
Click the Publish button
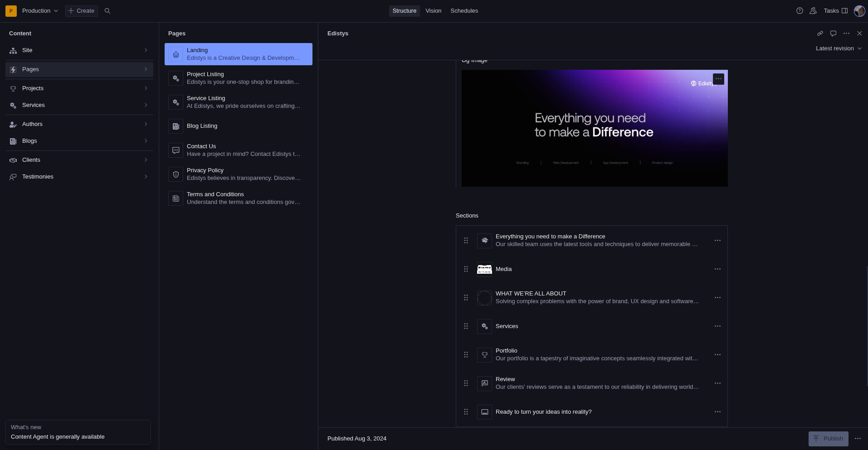[x=829, y=439]
